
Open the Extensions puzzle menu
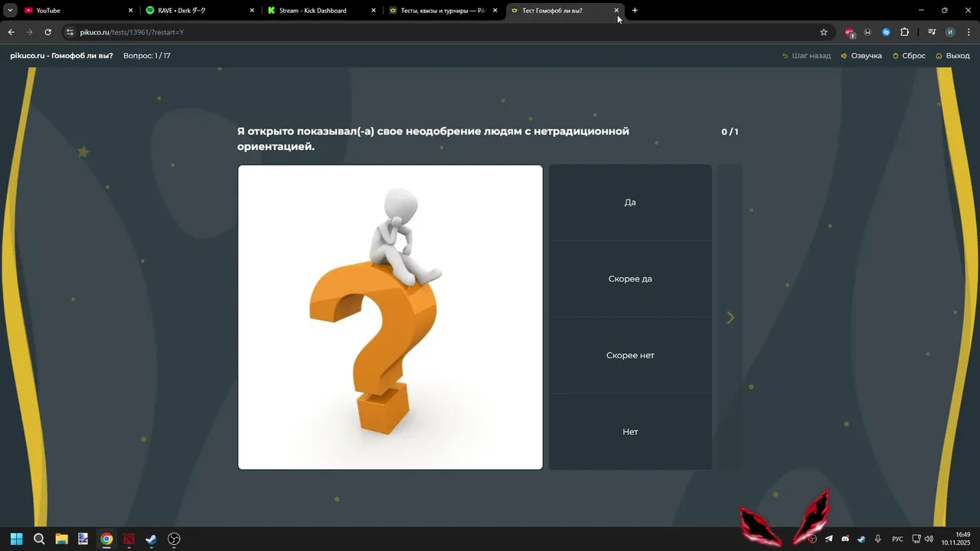(904, 32)
